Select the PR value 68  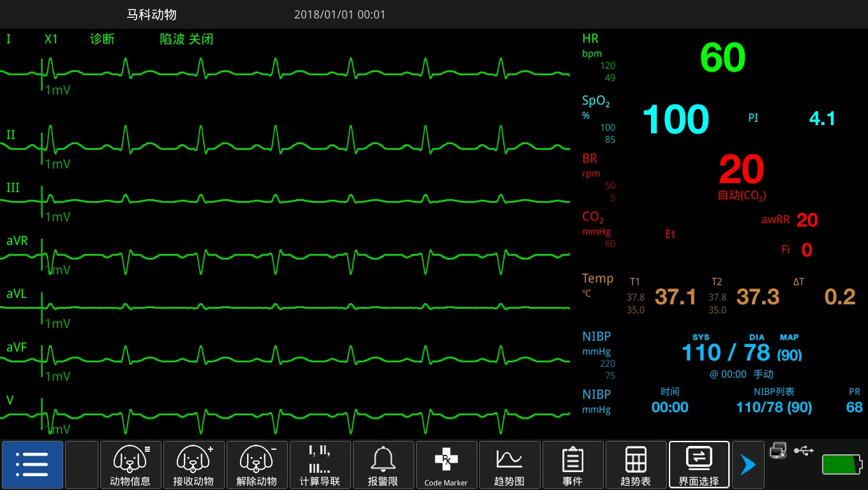(854, 407)
